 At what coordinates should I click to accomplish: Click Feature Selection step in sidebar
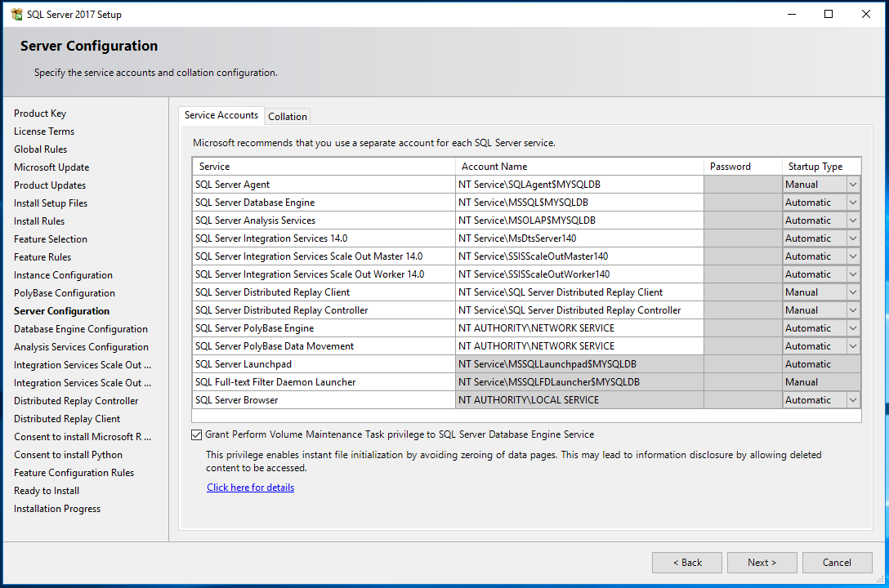point(51,239)
